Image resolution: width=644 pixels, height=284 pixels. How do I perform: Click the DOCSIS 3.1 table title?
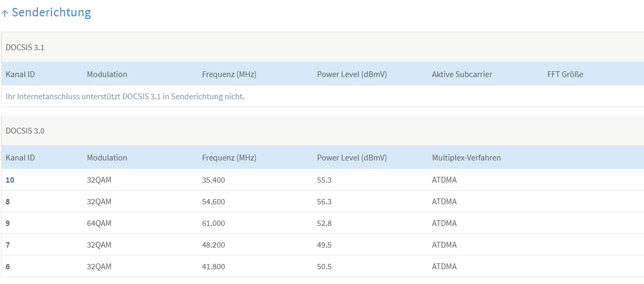(x=25, y=47)
